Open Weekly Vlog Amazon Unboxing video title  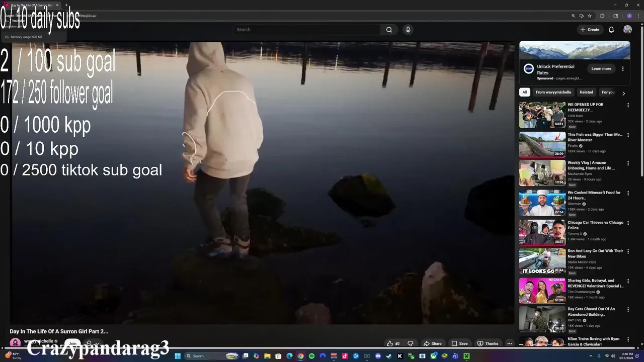[x=591, y=165]
